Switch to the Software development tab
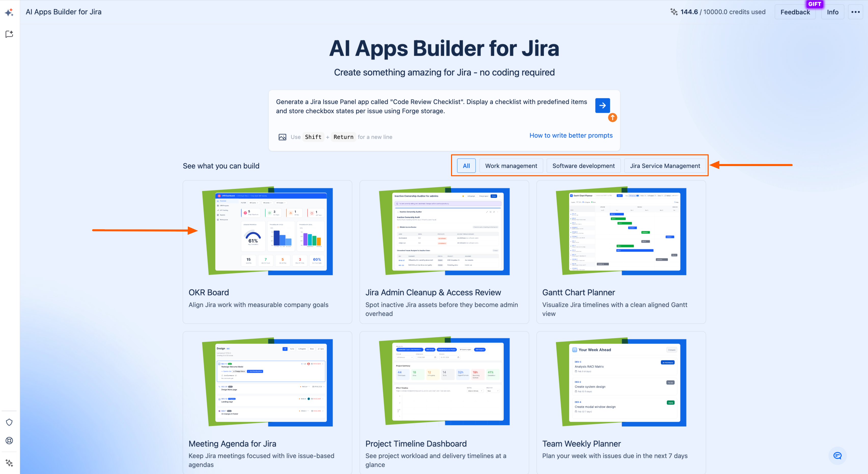 (x=583, y=166)
